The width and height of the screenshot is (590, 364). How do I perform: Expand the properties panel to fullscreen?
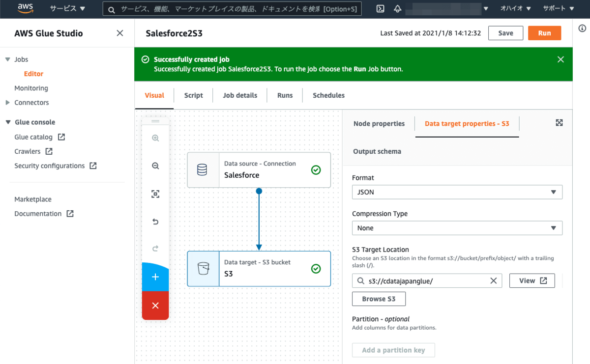coord(559,123)
